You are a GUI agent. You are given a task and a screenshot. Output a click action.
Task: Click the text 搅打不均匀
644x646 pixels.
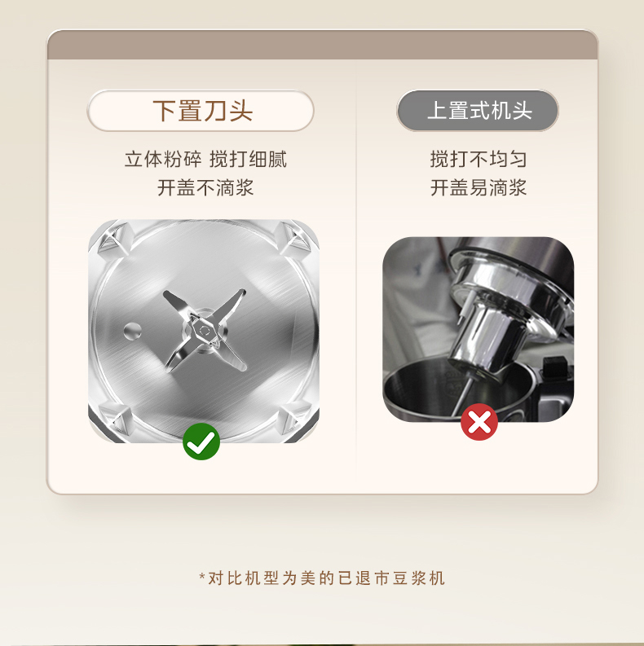tap(479, 159)
